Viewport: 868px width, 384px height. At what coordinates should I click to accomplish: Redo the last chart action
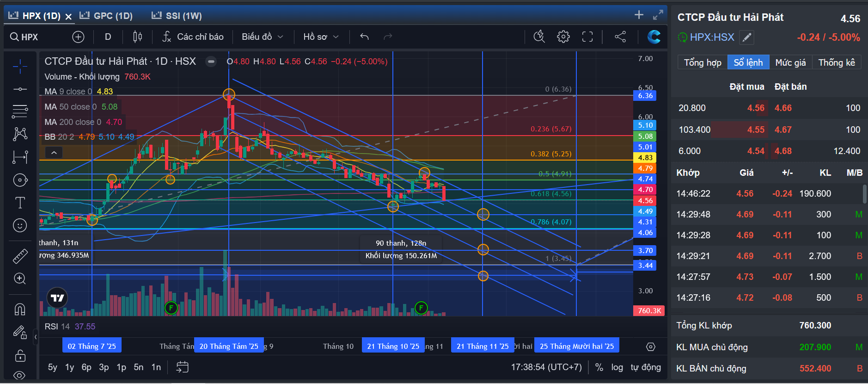coord(388,37)
